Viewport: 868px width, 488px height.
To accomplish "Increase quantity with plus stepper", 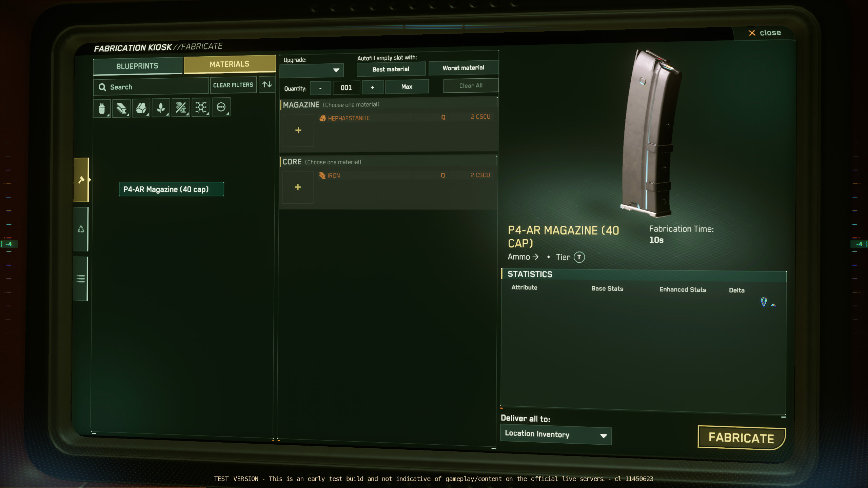I will point(372,87).
